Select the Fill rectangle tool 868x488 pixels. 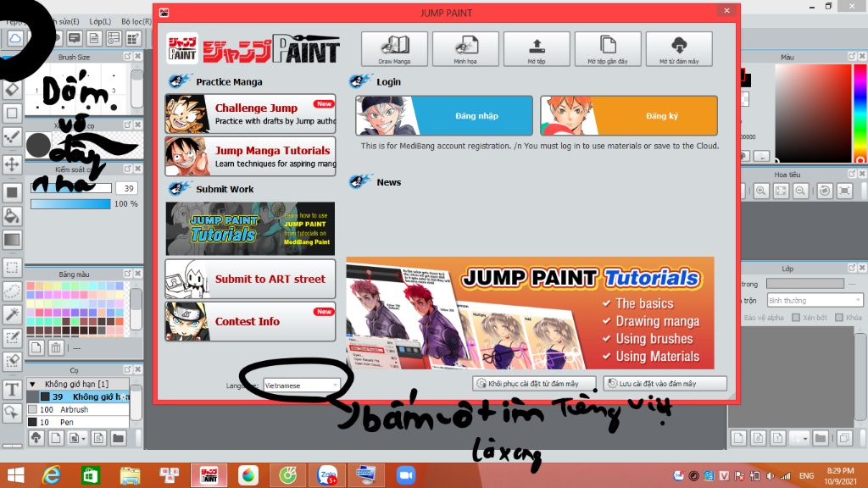12,192
